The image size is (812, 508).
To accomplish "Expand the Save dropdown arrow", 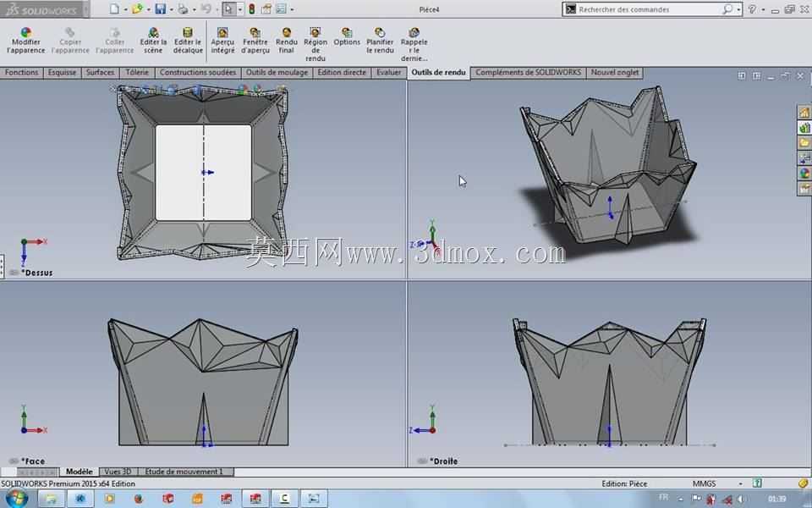I will click(x=171, y=9).
